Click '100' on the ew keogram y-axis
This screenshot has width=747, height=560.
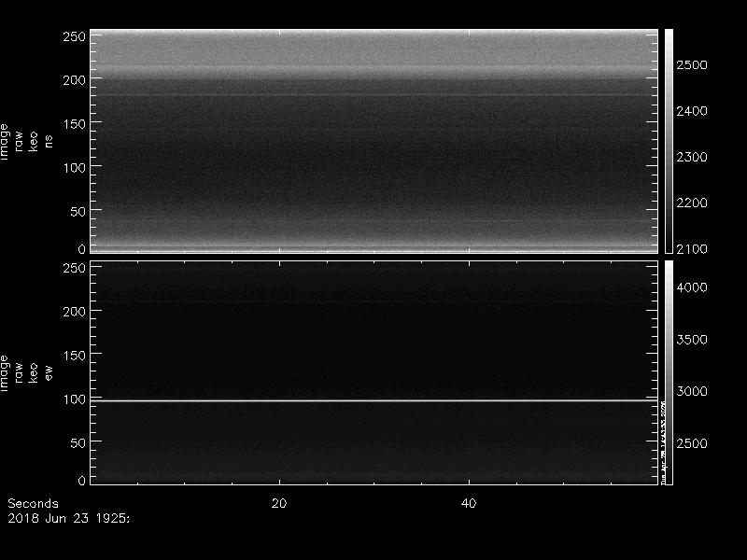(75, 399)
